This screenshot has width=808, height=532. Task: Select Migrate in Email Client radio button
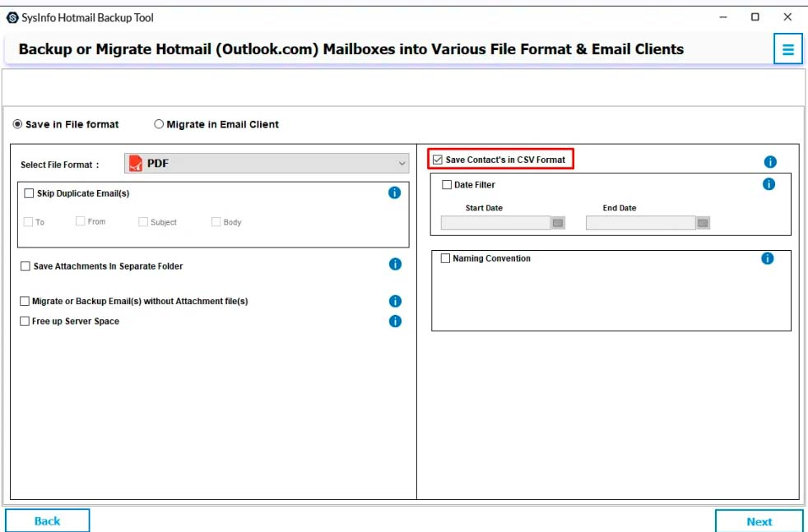tap(159, 124)
